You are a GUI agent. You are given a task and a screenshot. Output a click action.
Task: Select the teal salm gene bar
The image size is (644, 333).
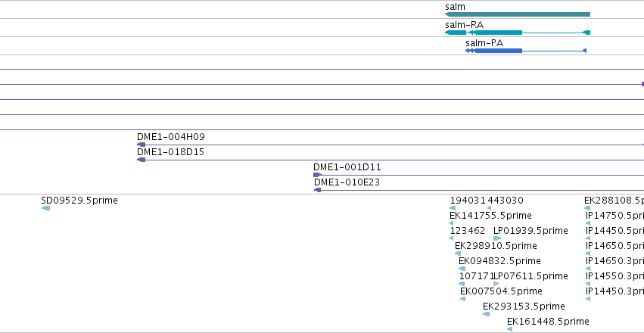518,14
